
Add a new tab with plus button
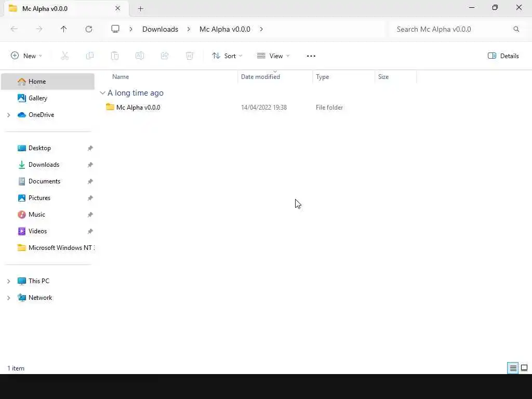(x=140, y=9)
